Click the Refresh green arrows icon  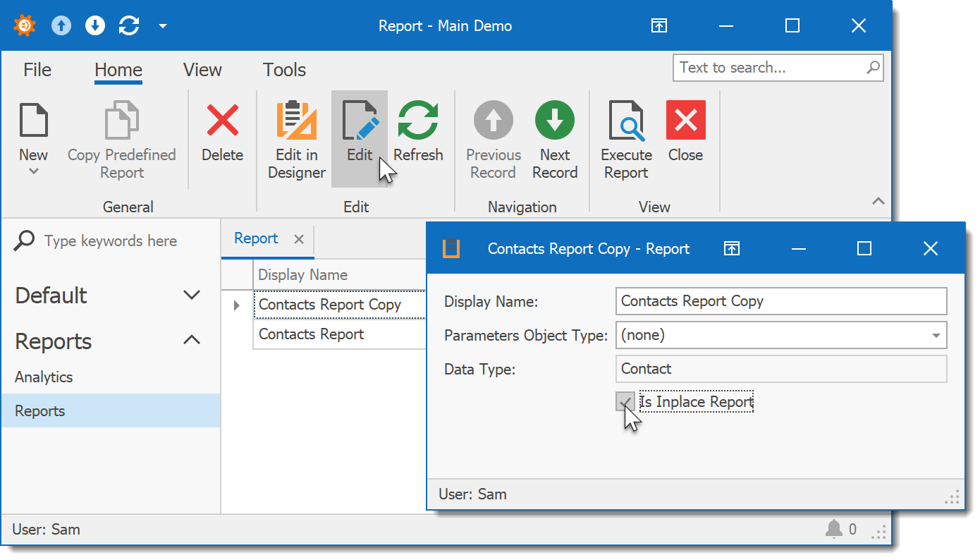(418, 121)
